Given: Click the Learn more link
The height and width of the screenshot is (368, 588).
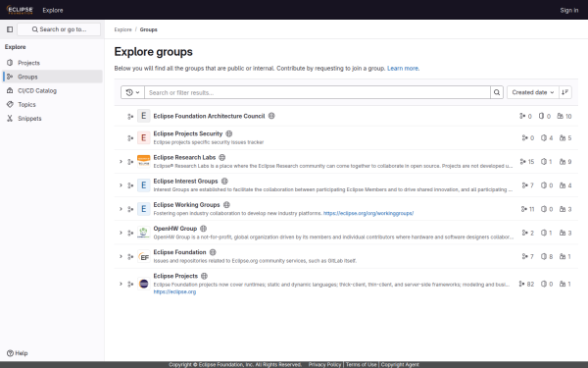Looking at the screenshot, I should [403, 69].
